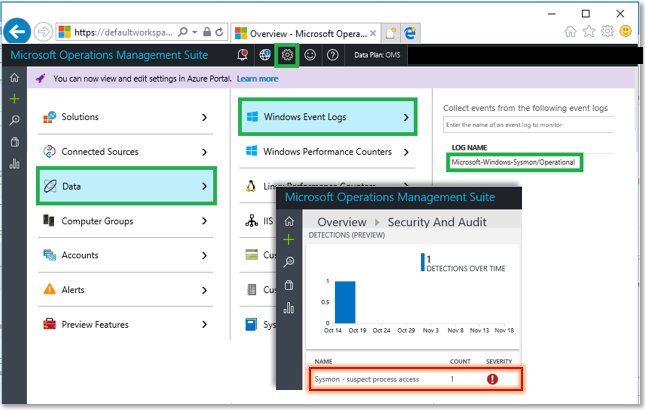645x410 pixels.
Task: Click the bar chart icon in overlay sidebar
Action: [289, 308]
